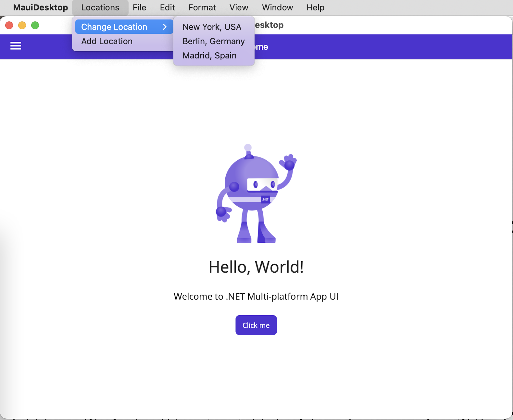Screen dimensions: 513x420
Task: Close the Locations menu in menu bar
Action: (x=100, y=7)
